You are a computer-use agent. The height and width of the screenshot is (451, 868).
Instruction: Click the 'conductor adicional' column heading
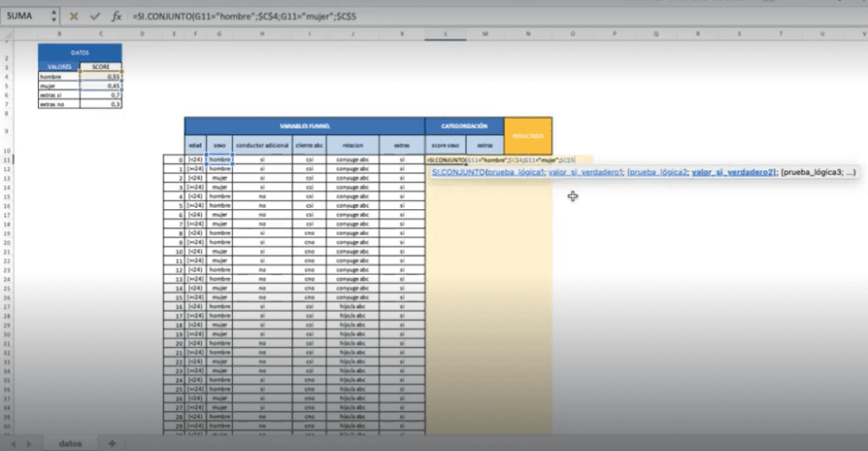[x=263, y=145]
